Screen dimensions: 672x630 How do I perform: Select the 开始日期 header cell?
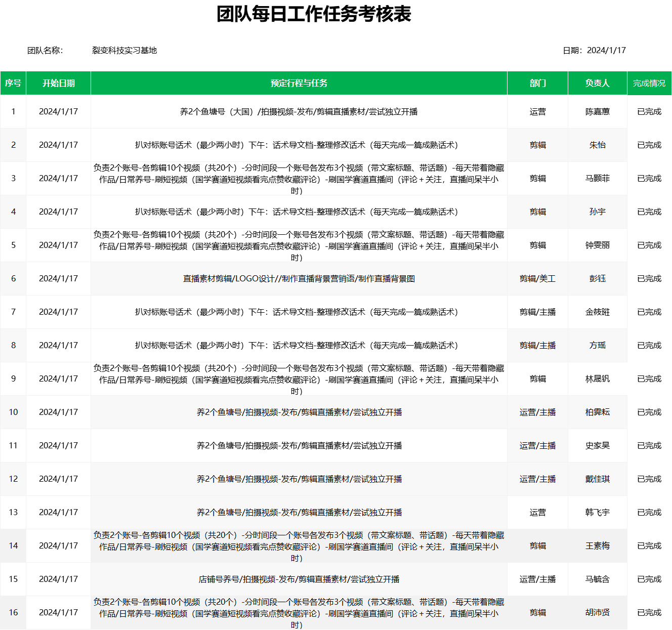coord(58,83)
